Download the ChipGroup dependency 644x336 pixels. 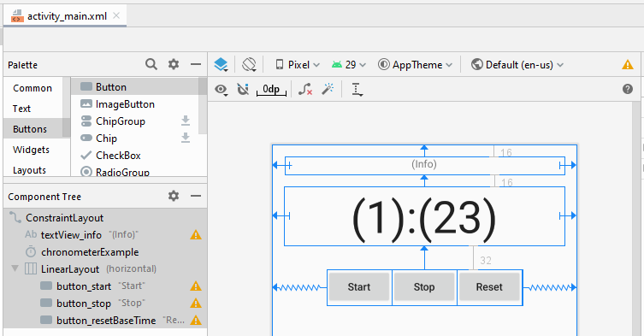click(x=186, y=121)
